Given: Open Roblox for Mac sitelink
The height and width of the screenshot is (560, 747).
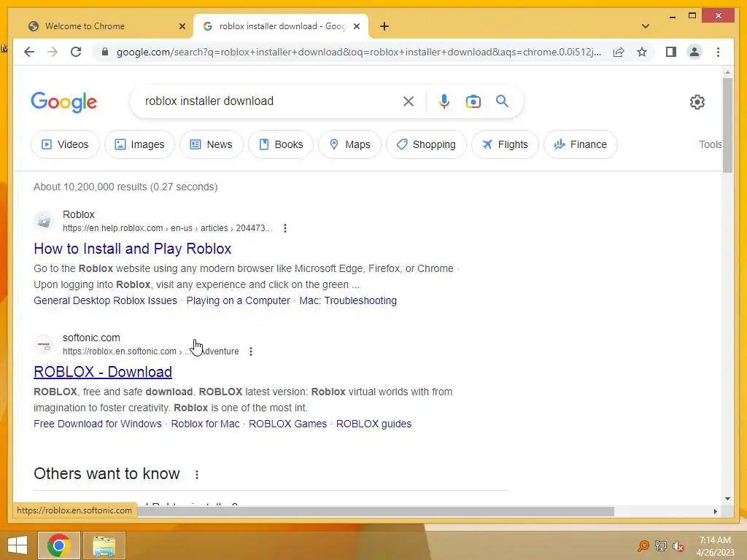Looking at the screenshot, I should tap(205, 424).
